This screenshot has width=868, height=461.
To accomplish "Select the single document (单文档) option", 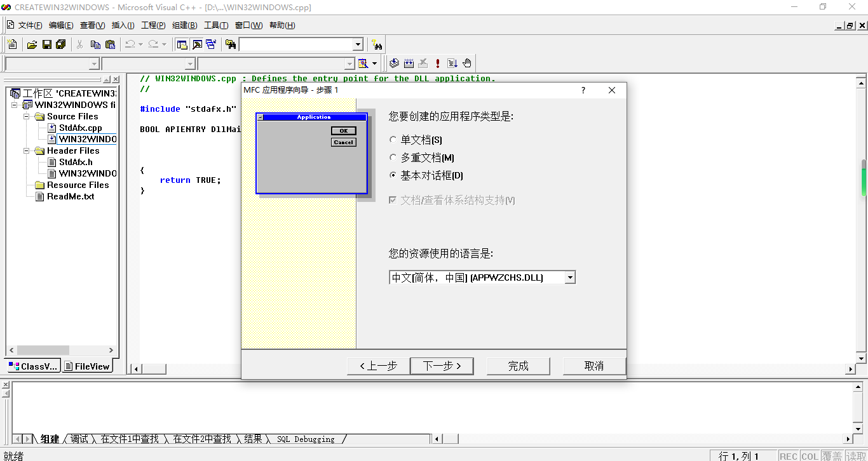I will pos(416,140).
